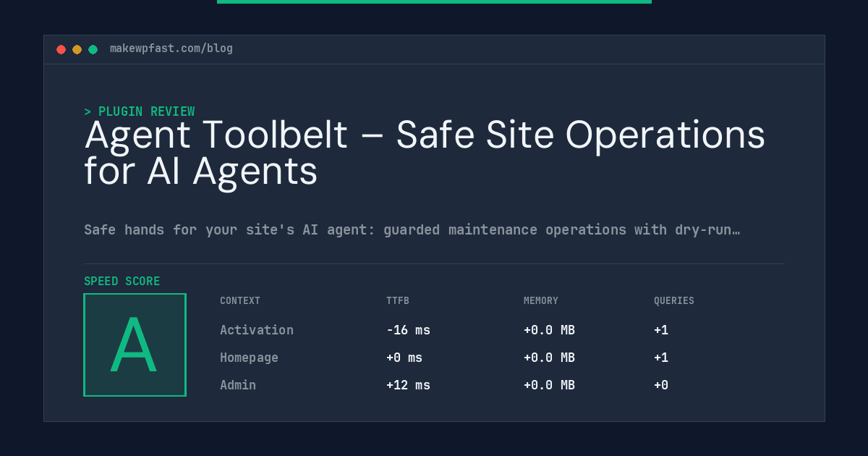Click the 'SPEED SCORE' label
The width and height of the screenshot is (868, 456).
[x=122, y=282]
